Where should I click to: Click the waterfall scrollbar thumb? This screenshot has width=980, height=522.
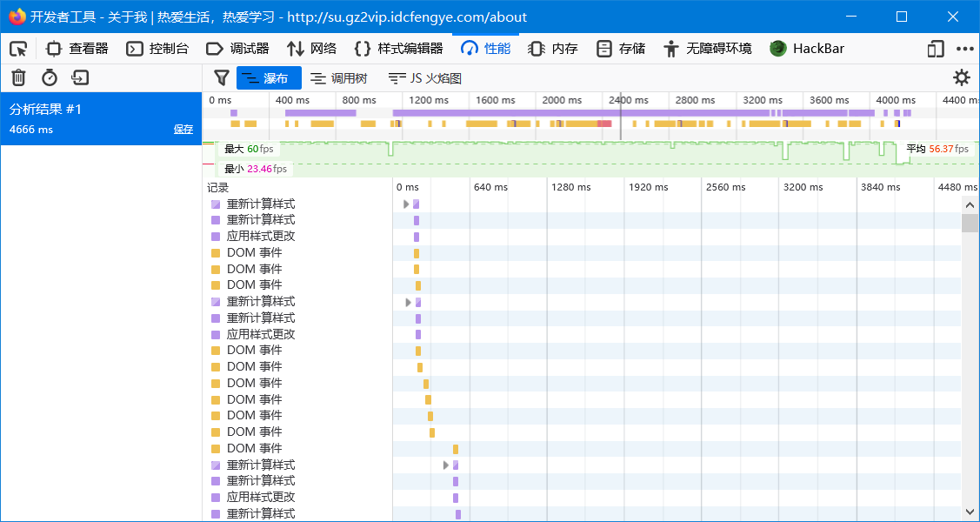(x=970, y=224)
